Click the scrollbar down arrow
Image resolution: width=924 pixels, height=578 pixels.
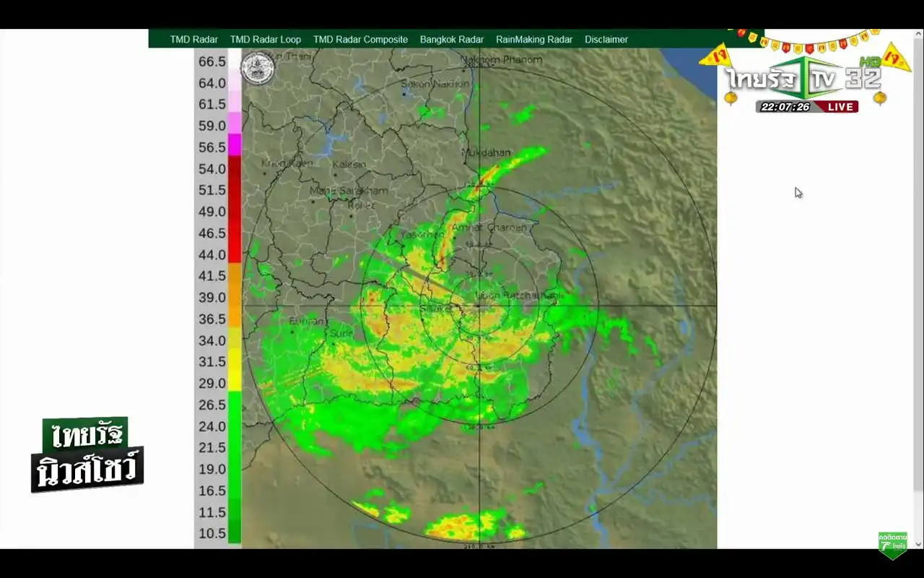click(x=918, y=543)
